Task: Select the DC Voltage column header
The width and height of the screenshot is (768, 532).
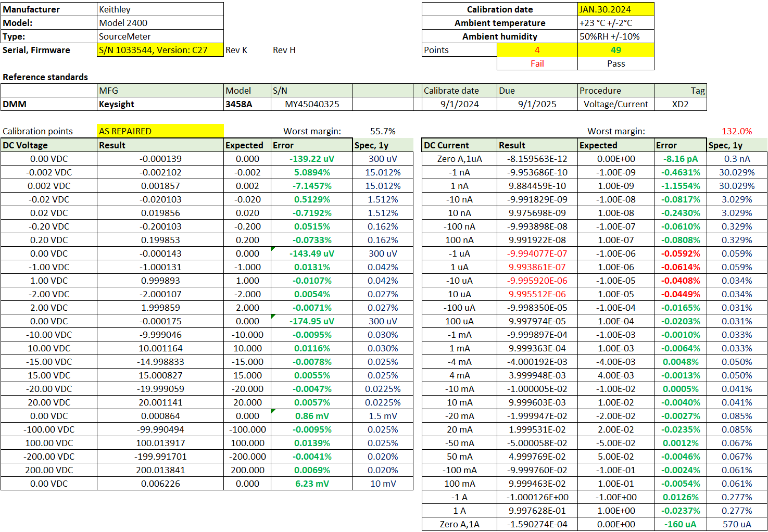Action: [48, 145]
